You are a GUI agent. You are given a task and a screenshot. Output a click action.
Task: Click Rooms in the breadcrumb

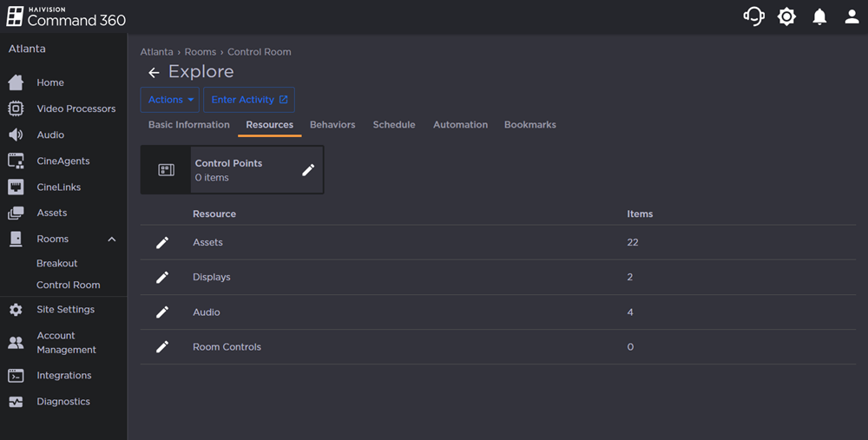pyautogui.click(x=201, y=52)
